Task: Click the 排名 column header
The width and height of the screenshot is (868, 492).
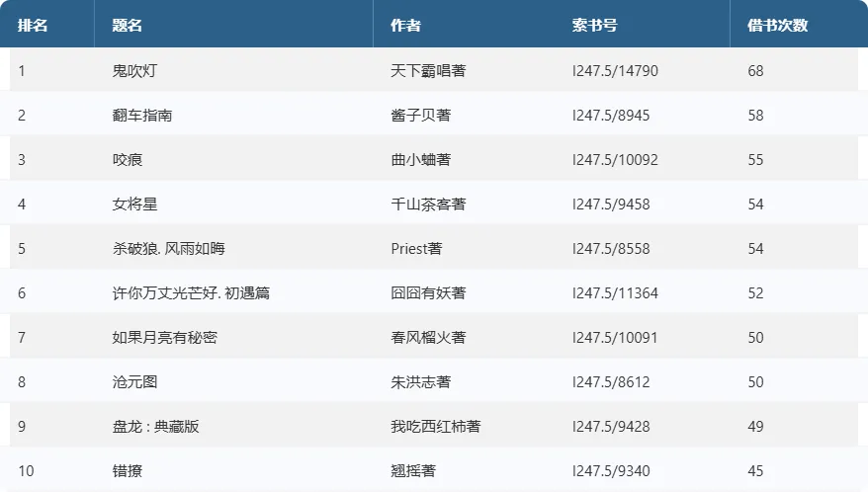Action: click(32, 26)
